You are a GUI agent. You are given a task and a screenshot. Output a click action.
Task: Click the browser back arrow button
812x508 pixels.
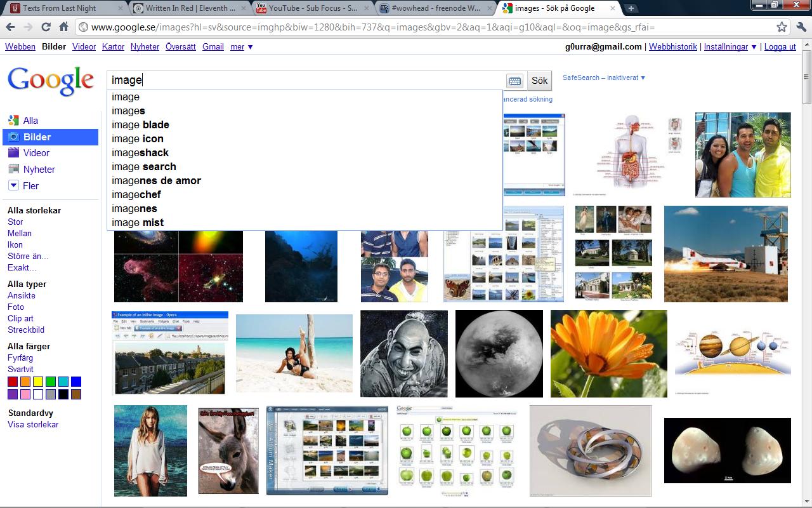10,27
